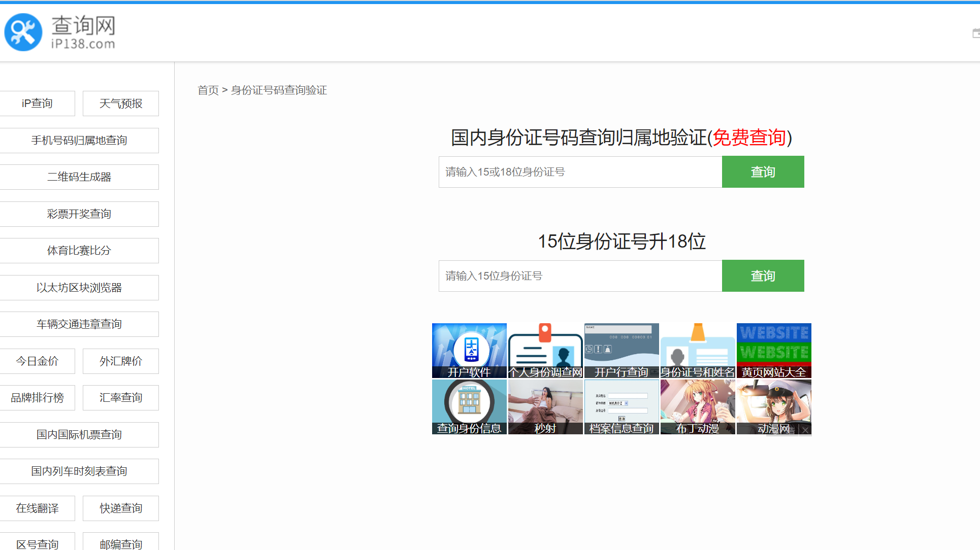
Task: Click the 15或18位身份证号 input field
Action: [580, 172]
